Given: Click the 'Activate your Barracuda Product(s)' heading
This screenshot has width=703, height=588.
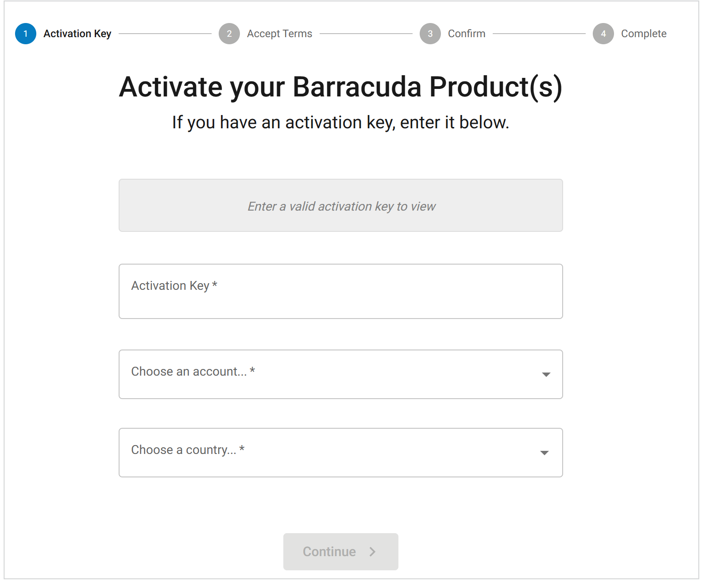Looking at the screenshot, I should click(x=341, y=87).
